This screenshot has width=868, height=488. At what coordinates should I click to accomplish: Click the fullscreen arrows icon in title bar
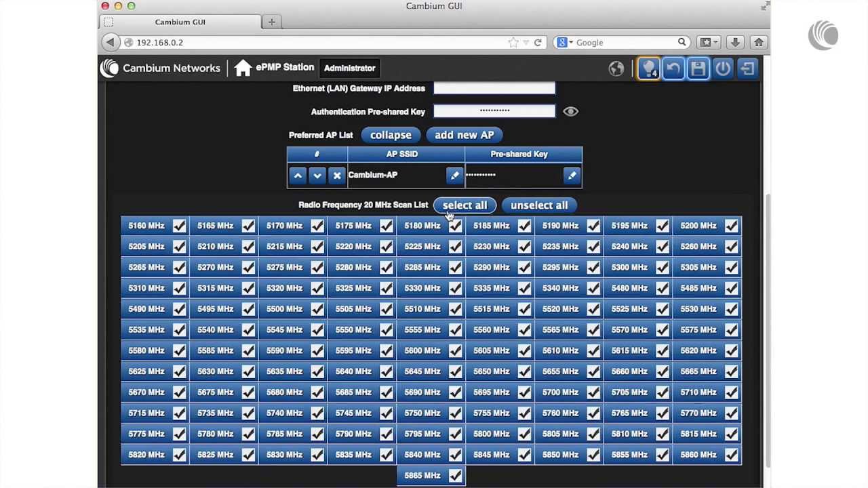click(766, 6)
